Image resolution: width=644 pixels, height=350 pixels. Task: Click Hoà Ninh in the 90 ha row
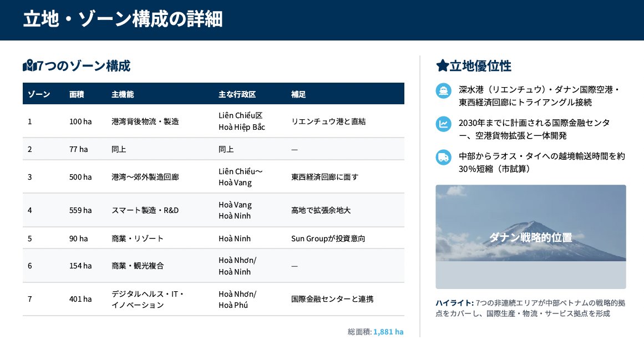tap(235, 239)
